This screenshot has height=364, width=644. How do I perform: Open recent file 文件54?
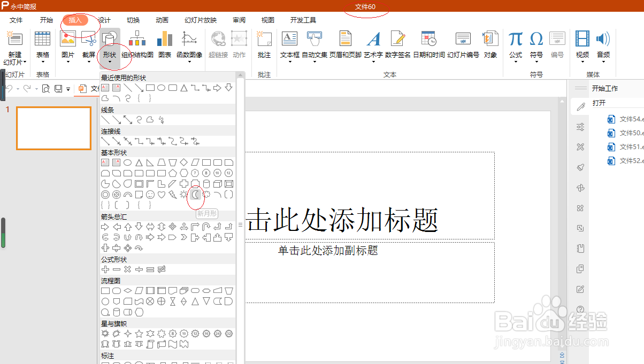[627, 119]
